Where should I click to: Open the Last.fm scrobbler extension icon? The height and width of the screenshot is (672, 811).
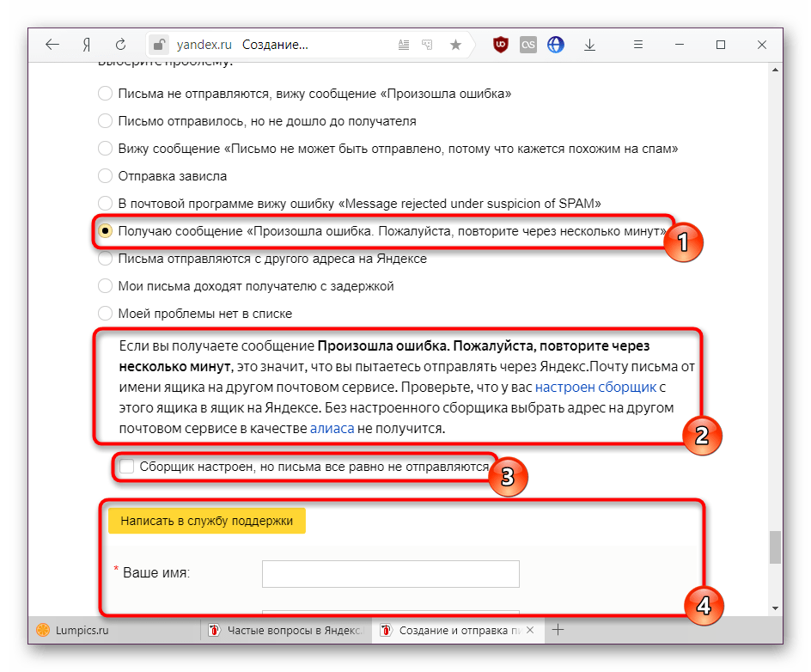tap(528, 45)
